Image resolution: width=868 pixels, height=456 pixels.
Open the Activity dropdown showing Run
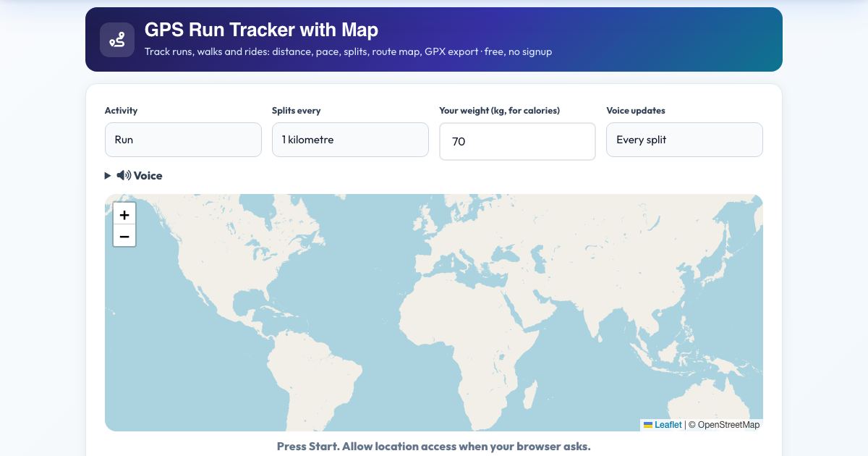click(183, 140)
